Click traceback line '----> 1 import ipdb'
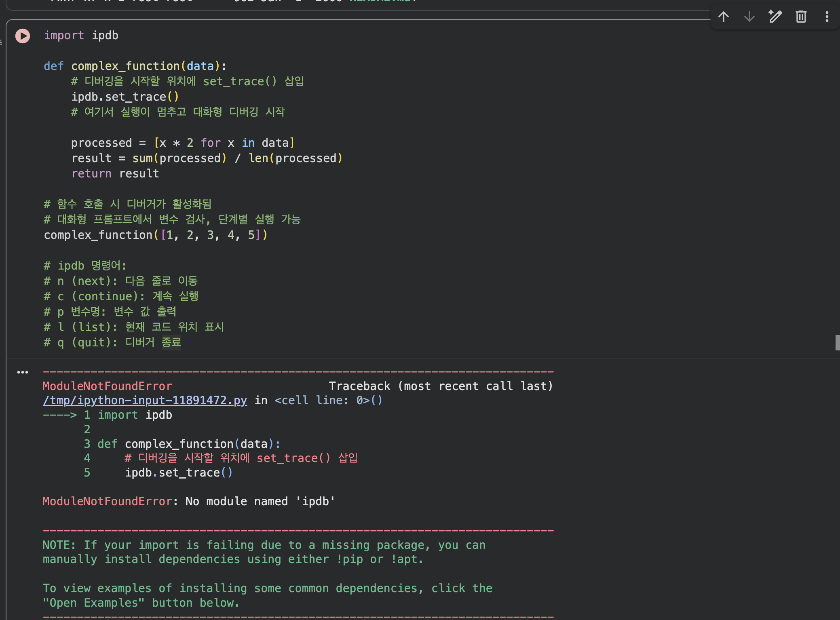 tap(108, 415)
